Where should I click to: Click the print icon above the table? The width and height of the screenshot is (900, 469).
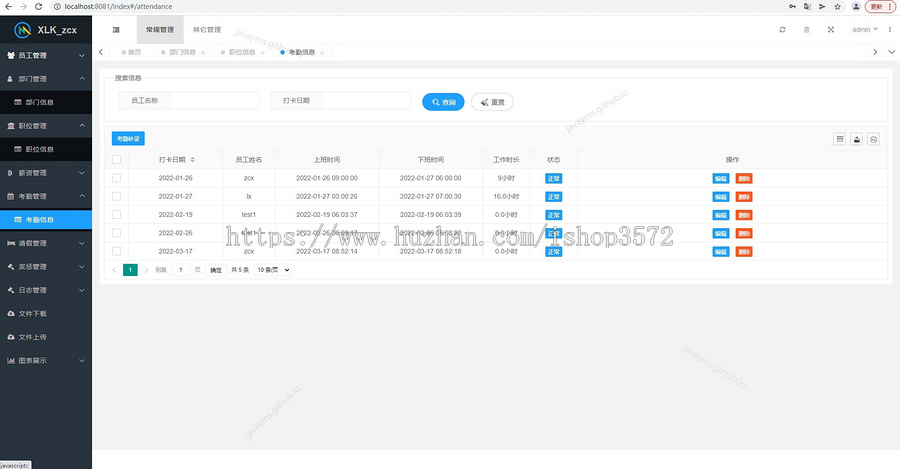(x=874, y=139)
